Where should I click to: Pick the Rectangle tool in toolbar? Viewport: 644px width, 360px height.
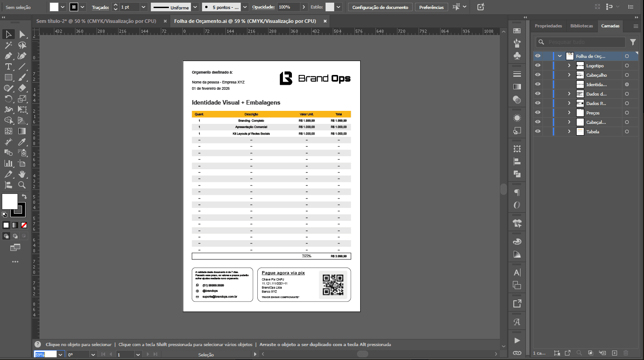point(8,78)
